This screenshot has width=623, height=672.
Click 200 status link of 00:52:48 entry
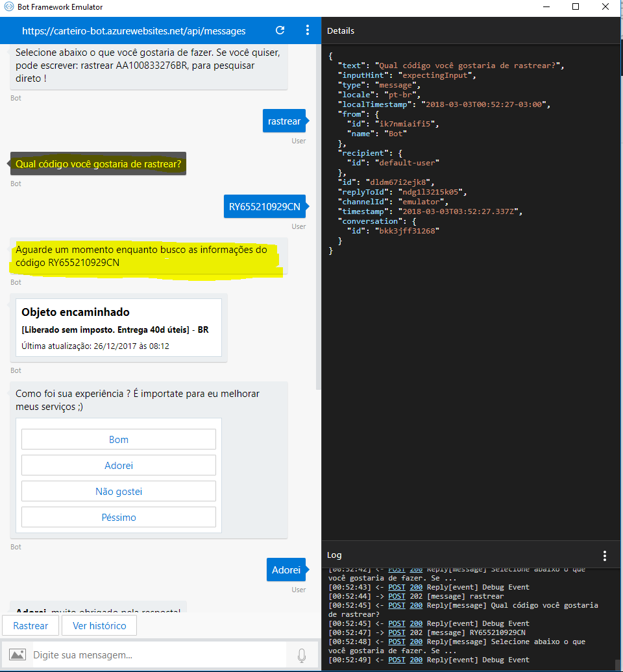(416, 642)
